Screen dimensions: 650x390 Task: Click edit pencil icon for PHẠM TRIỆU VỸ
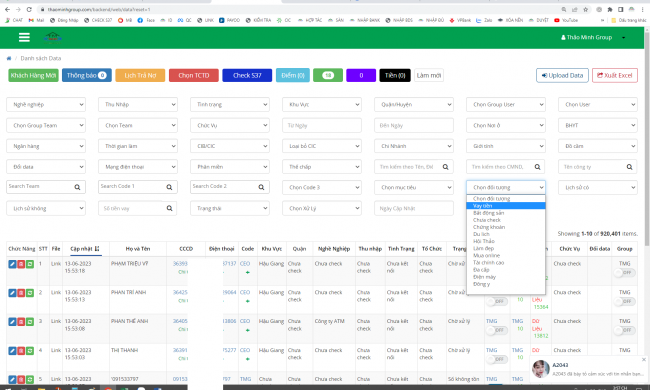[12, 264]
